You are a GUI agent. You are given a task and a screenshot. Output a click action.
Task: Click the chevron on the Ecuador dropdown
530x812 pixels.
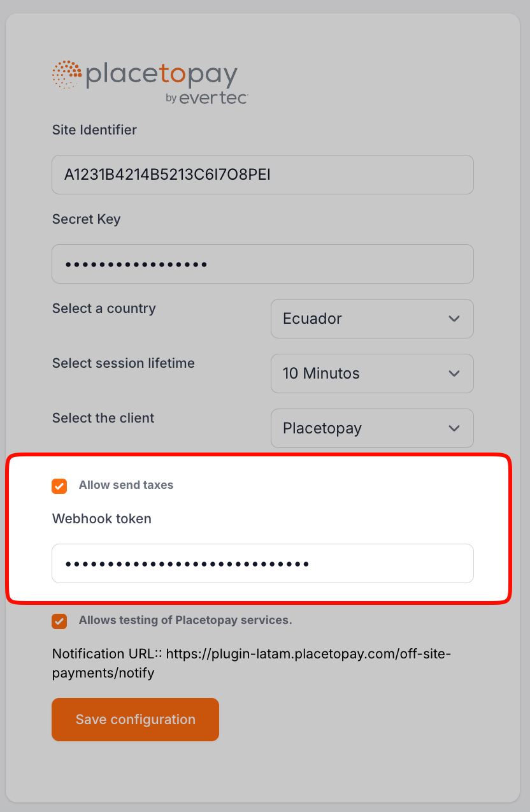click(x=454, y=319)
